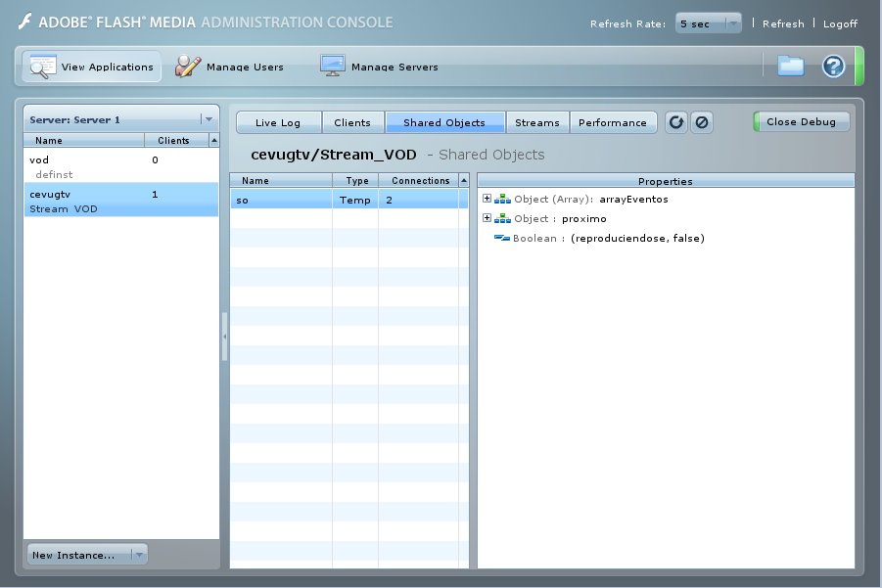882x588 pixels.
Task: Click the reload circular arrow icon
Action: (x=676, y=122)
